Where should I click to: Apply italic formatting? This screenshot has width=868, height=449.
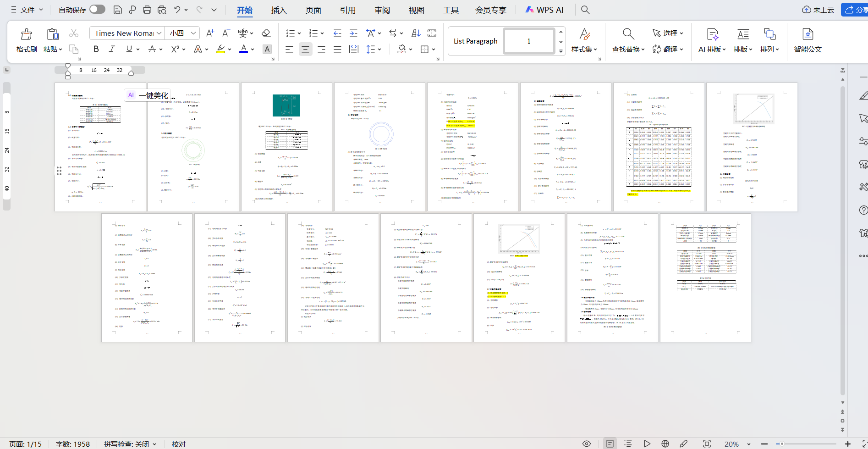112,49
